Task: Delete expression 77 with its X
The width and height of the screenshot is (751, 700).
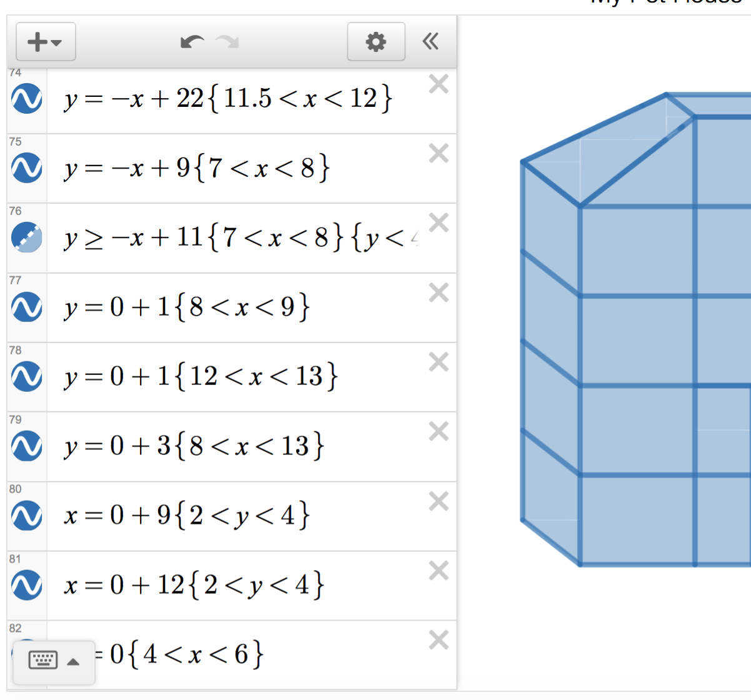Action: [x=439, y=292]
